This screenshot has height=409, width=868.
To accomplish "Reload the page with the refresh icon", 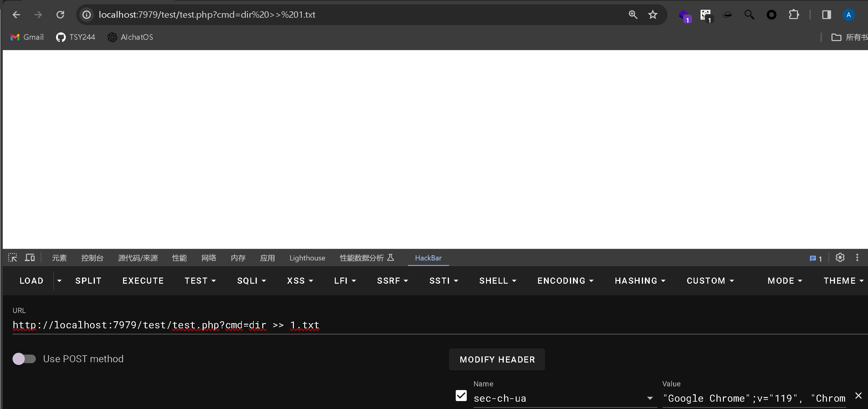I will (60, 15).
